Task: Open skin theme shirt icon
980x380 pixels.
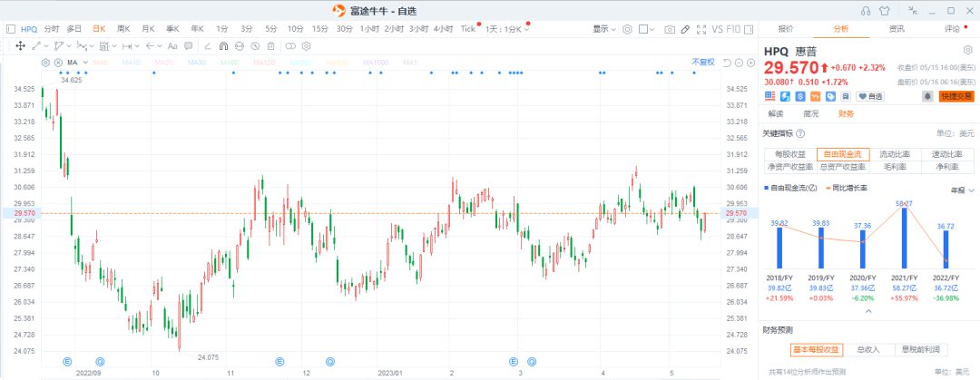Action: (x=884, y=10)
